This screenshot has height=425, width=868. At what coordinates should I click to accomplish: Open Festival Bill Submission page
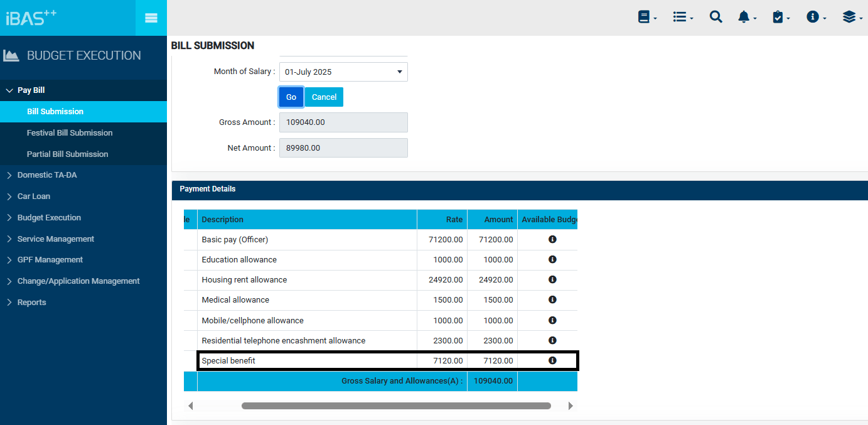(70, 133)
